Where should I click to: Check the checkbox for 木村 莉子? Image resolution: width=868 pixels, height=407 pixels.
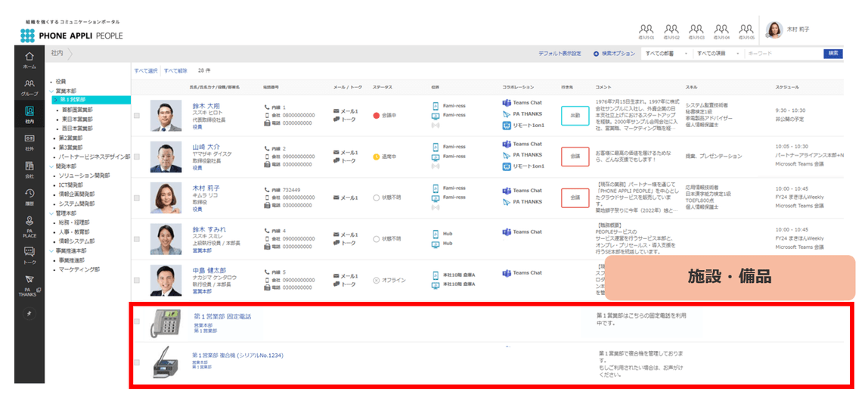tap(137, 197)
